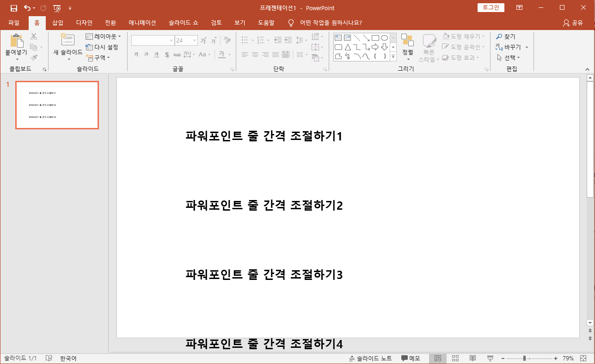595x364 pixels.
Task: Click the Cut scissors icon
Action: 34,36
